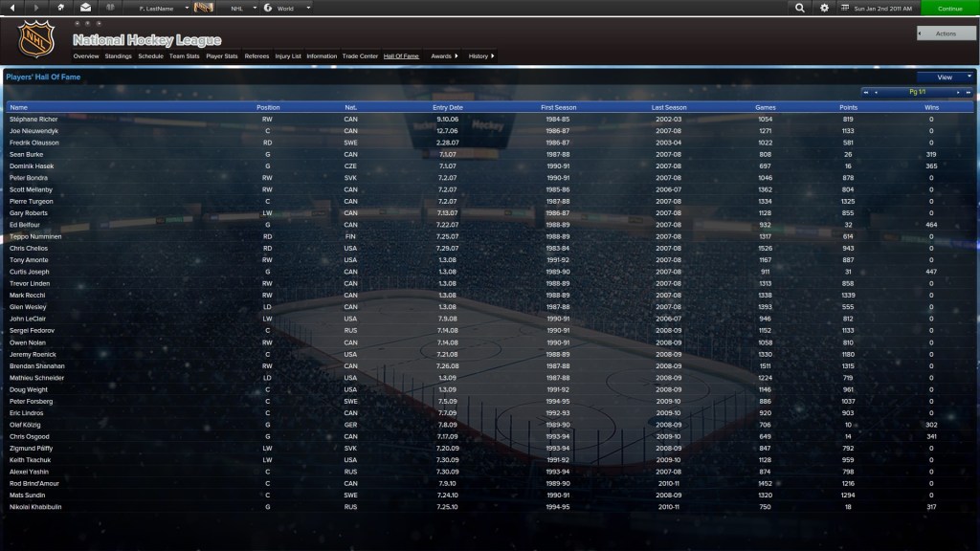The height and width of the screenshot is (551, 980).
Task: Open settings via the gear icon
Action: coord(825,8)
